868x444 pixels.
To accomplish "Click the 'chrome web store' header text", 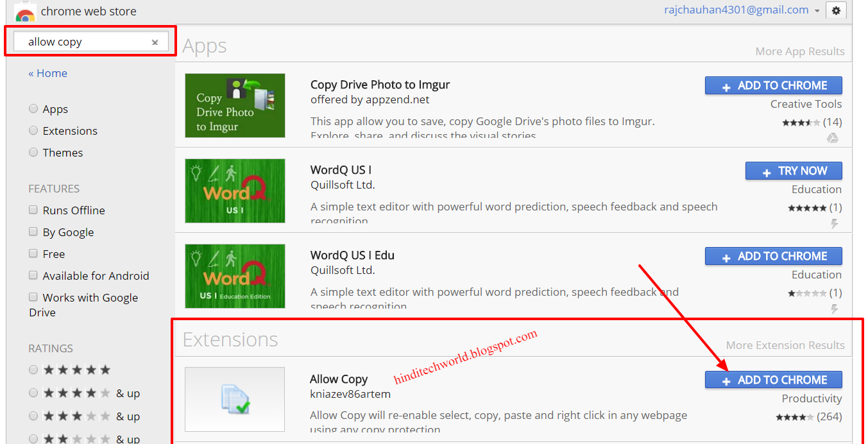I will pos(89,12).
